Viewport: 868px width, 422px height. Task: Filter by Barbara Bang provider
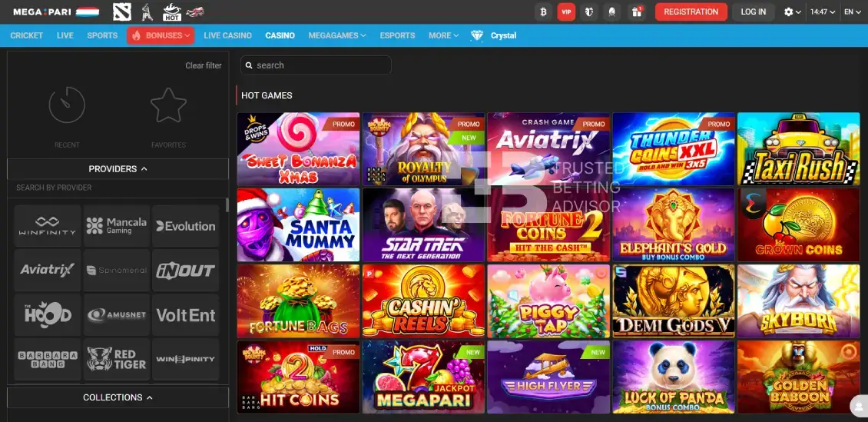click(x=48, y=360)
